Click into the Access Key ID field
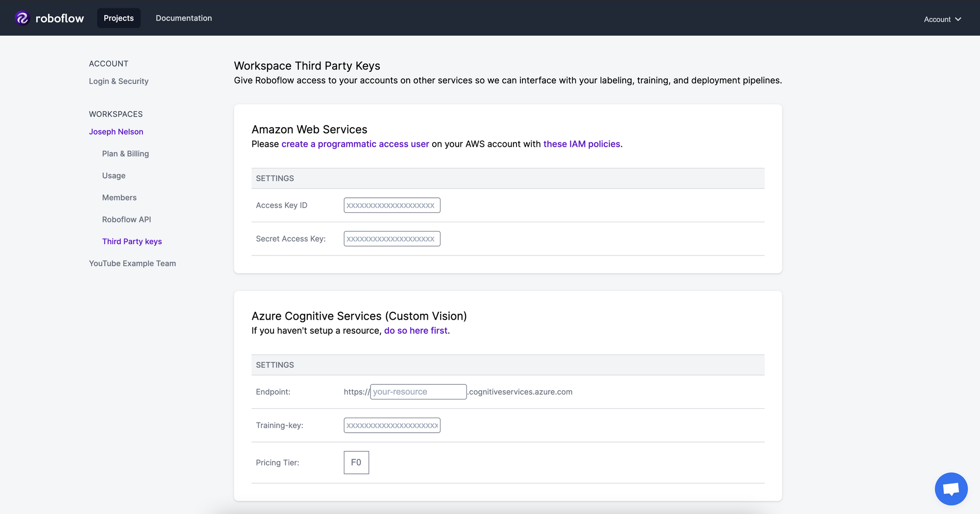The image size is (980, 514). point(392,205)
